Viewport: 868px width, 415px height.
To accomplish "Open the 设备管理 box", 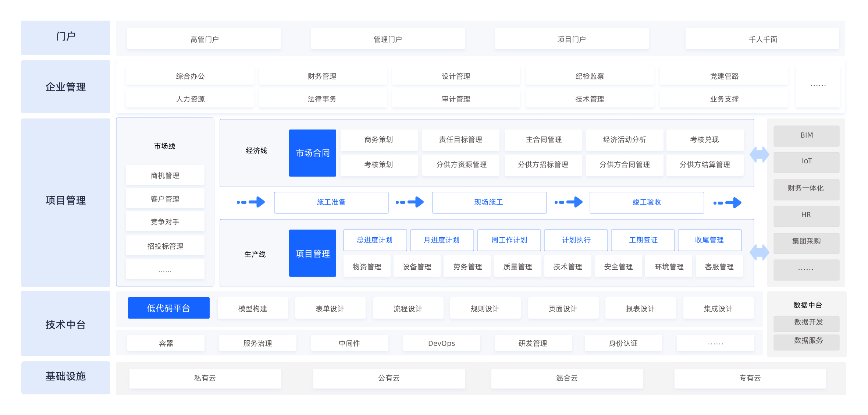I will 417,266.
